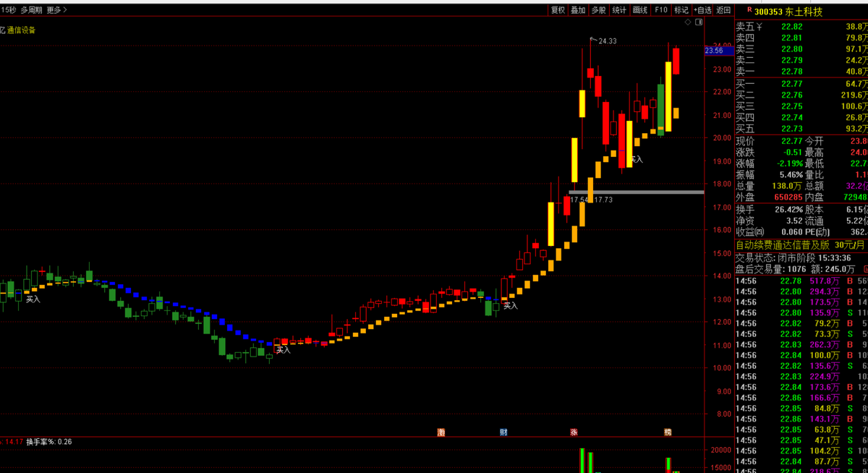Click the 自动续费通达信普及版 promotion link
This screenshot has width=868, height=473.
[x=800, y=245]
